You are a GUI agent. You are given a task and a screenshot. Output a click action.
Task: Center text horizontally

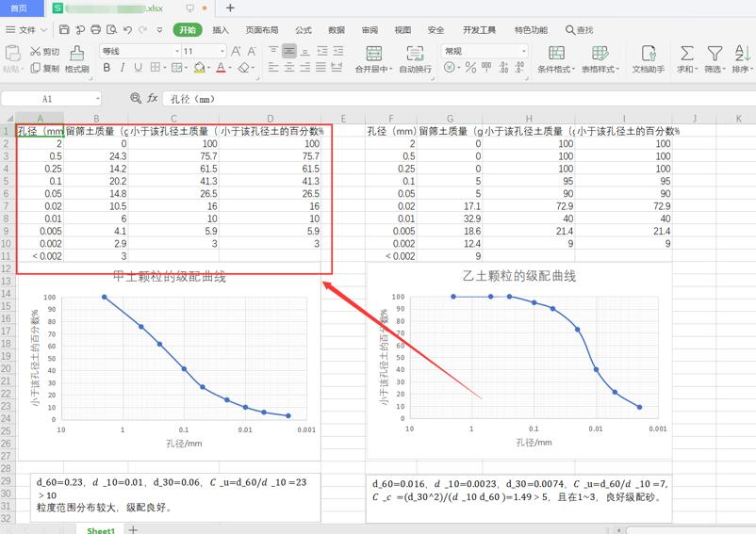pos(289,68)
